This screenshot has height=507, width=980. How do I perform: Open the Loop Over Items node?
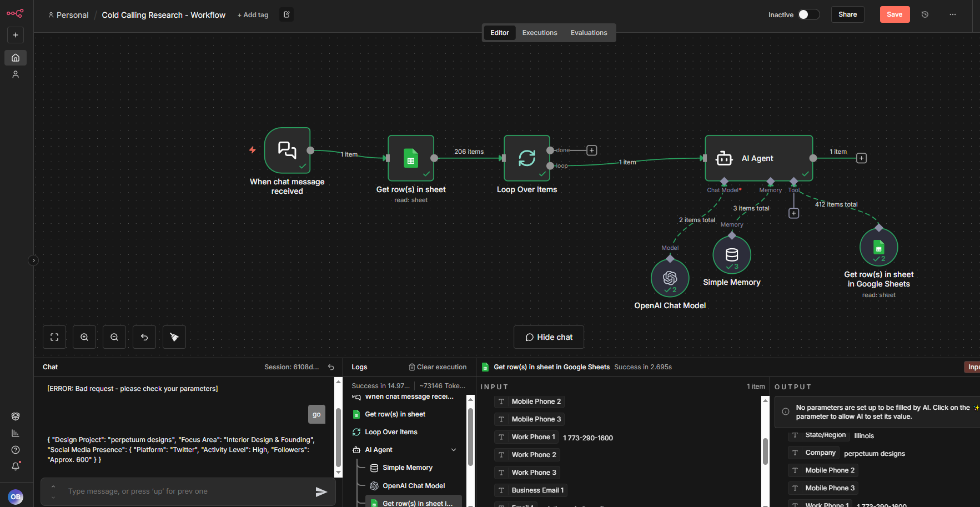[x=526, y=158]
